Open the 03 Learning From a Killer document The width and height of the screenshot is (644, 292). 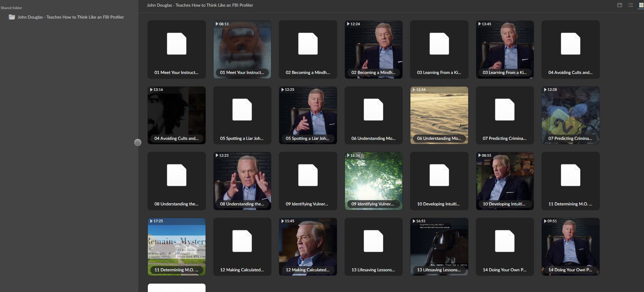click(x=439, y=49)
